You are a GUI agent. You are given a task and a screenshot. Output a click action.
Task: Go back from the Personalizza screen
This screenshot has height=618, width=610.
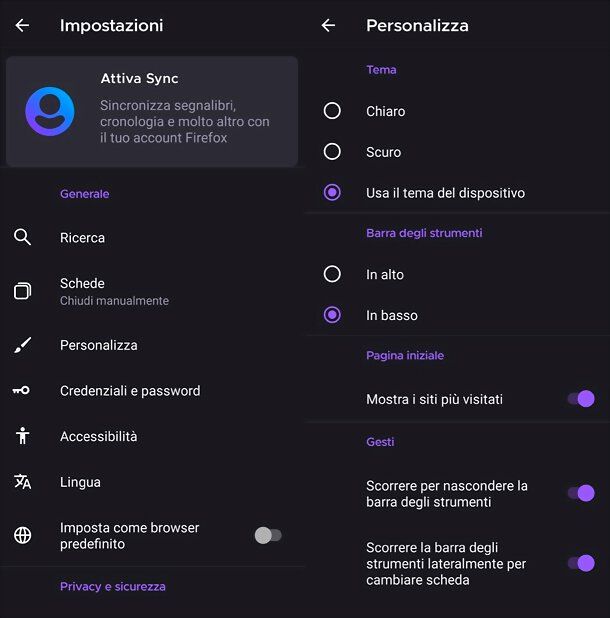(328, 26)
